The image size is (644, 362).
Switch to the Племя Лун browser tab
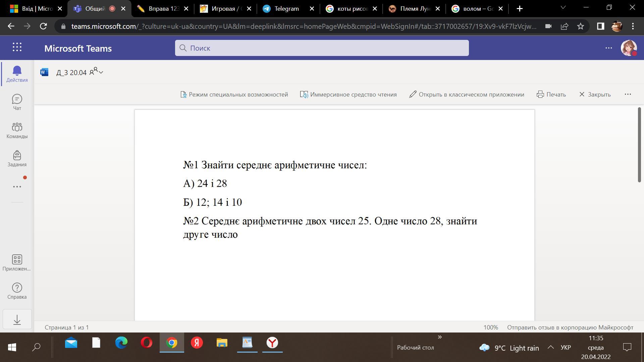tap(415, 9)
